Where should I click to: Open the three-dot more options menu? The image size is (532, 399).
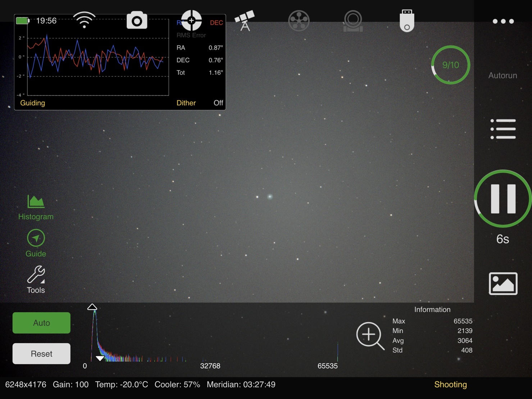pos(503,21)
